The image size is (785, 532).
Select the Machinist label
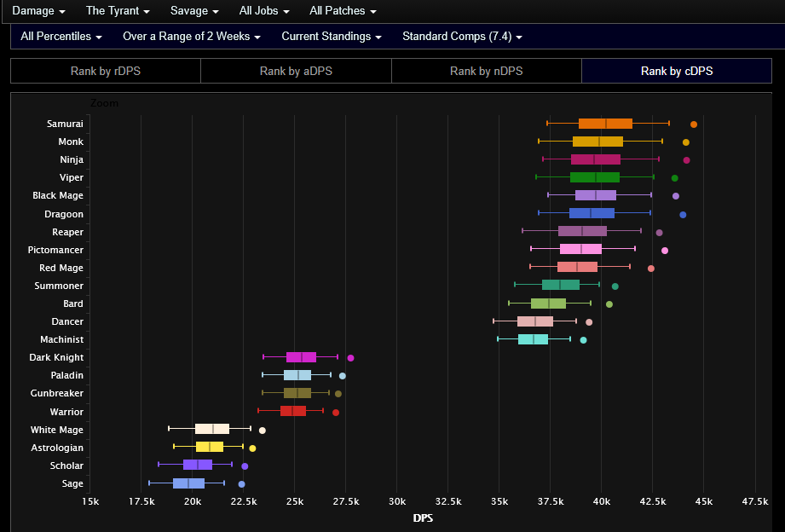[61, 339]
